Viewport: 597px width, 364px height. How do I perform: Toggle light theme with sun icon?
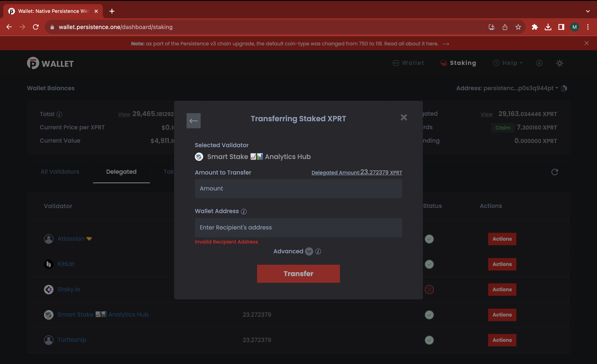pos(559,63)
